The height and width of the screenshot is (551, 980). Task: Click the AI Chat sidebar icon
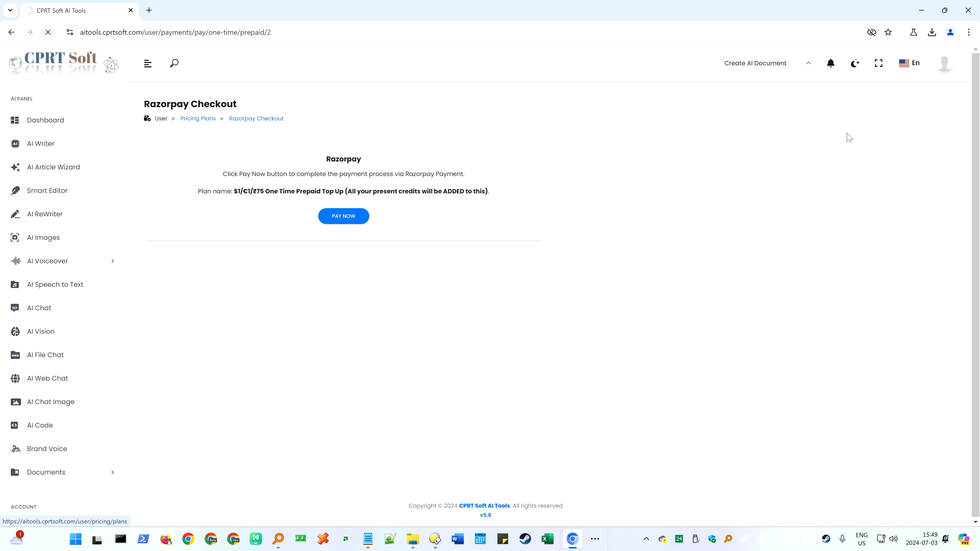pyautogui.click(x=15, y=308)
